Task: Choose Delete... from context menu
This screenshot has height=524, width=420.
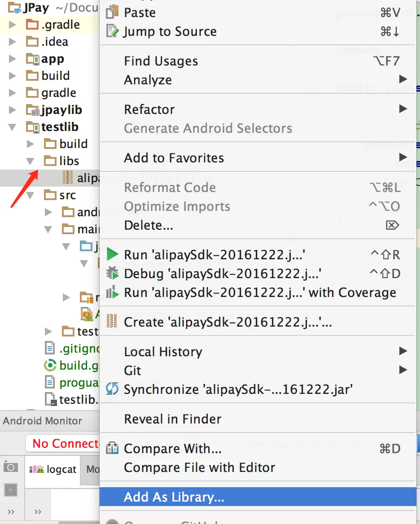Action: point(258,225)
